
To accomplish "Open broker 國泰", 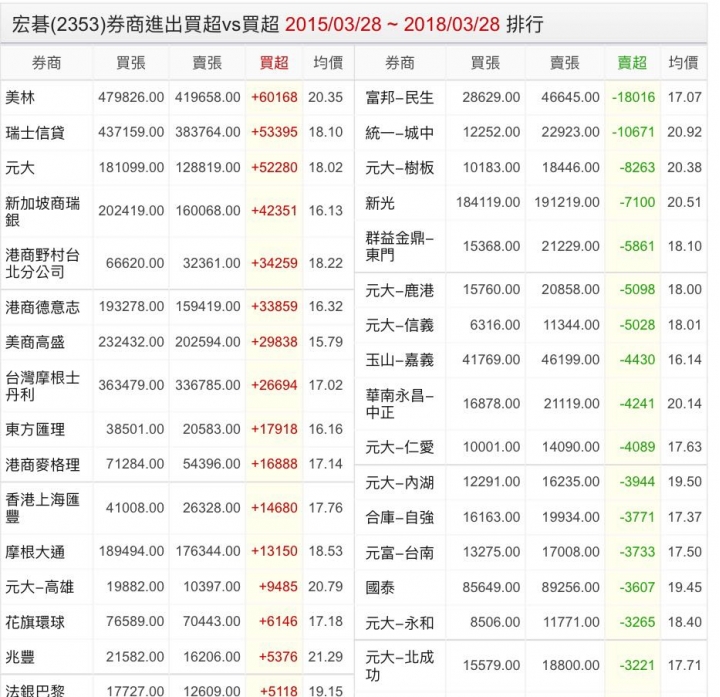I will [380, 587].
